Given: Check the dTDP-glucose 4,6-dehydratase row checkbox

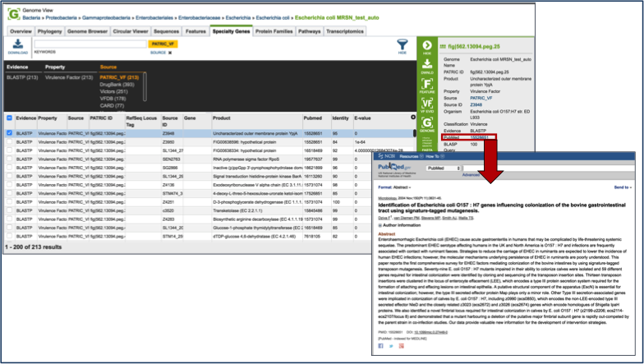Looking at the screenshot, I should (x=10, y=237).
